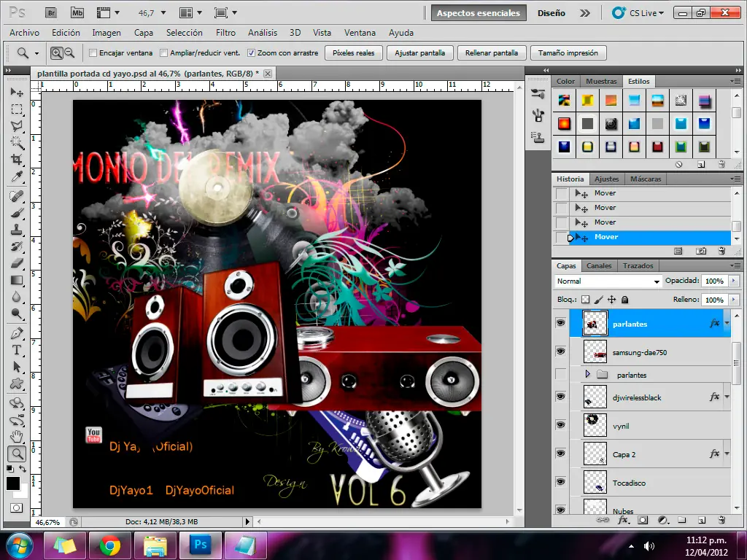Select the Horizontal Type tool
The width and height of the screenshot is (747, 560).
17,350
